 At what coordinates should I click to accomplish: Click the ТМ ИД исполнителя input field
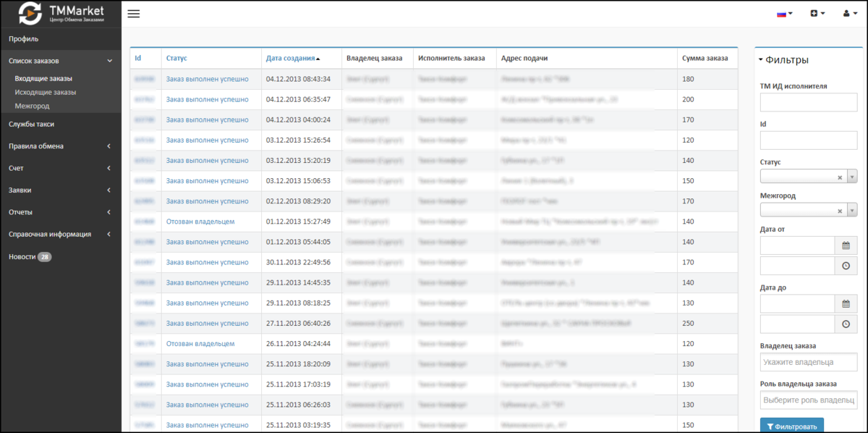point(808,102)
